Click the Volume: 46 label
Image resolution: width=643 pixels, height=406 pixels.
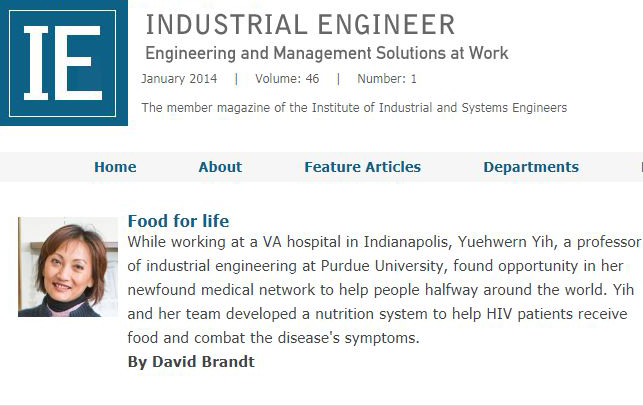[x=287, y=79]
